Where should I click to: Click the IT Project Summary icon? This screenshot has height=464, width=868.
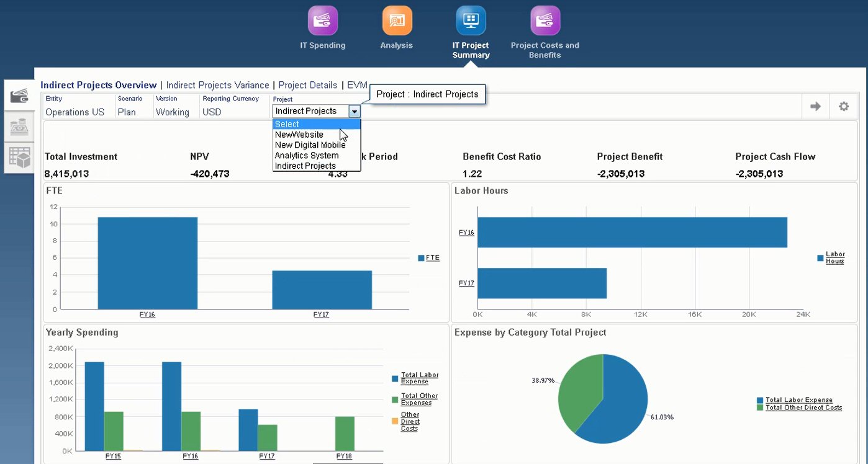pos(471,21)
